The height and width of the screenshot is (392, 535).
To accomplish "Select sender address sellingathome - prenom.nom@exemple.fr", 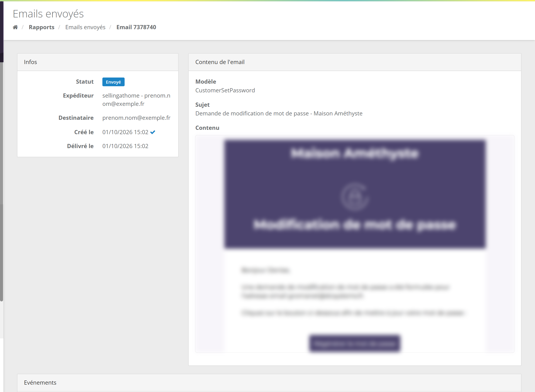I will (136, 100).
